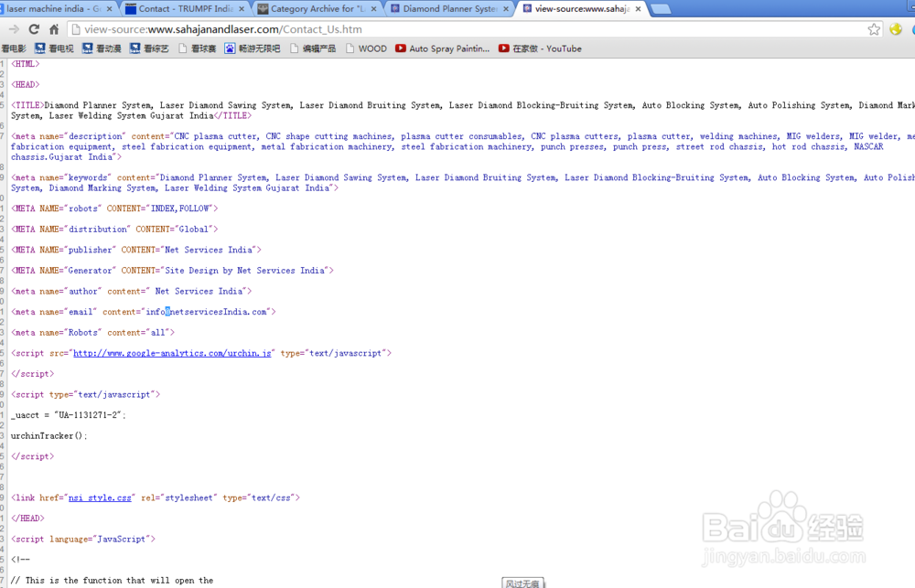This screenshot has height=588, width=915.
Task: Close the 'Contact - TRUMPF India' tab
Action: point(242,9)
